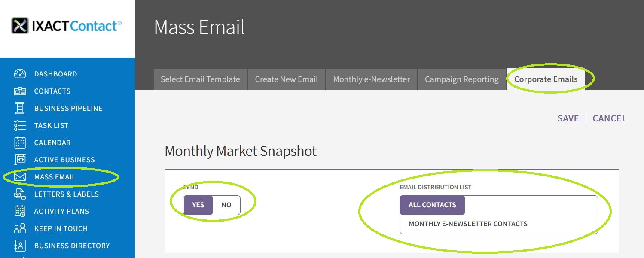Click the SAVE link
The width and height of the screenshot is (644, 258).
click(x=568, y=118)
